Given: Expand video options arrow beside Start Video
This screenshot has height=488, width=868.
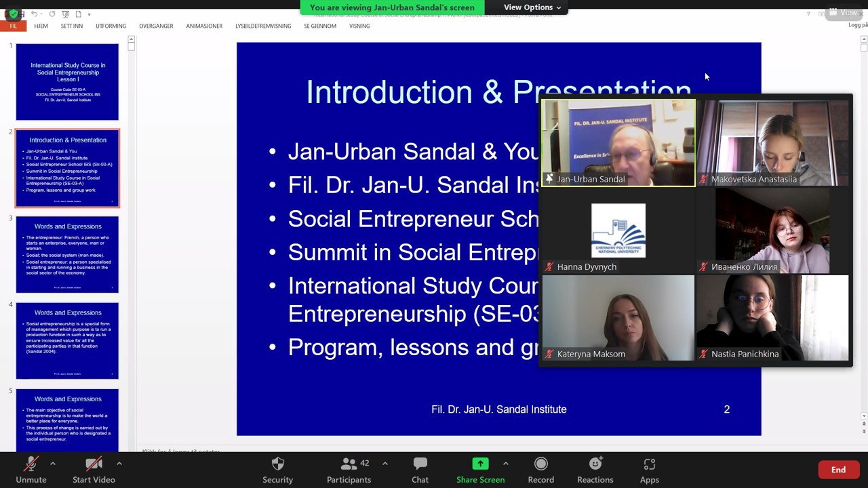Looking at the screenshot, I should [119, 464].
